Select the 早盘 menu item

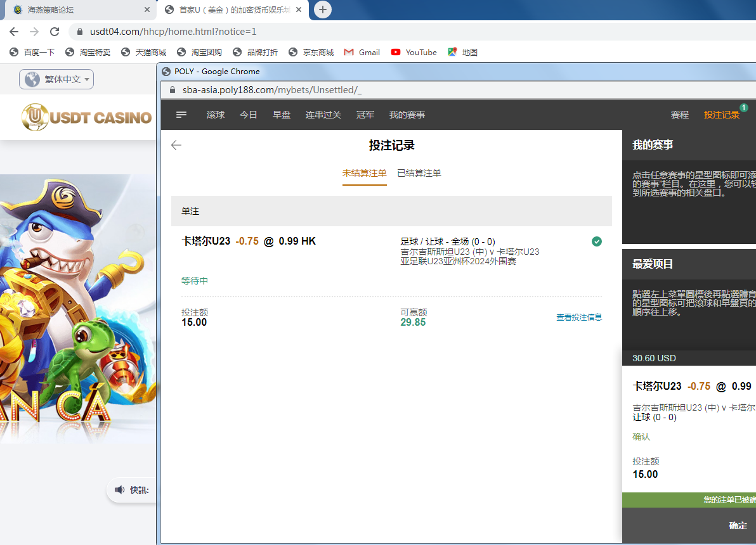[x=282, y=115]
